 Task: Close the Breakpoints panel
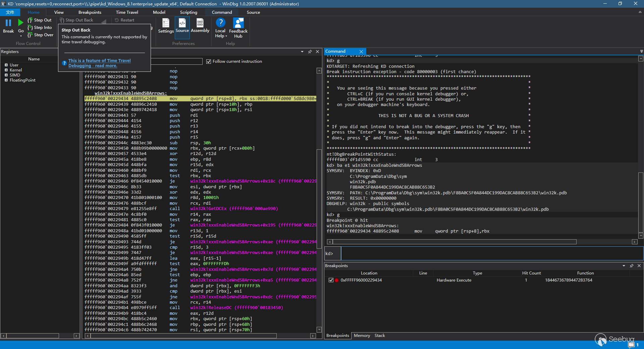(x=639, y=266)
